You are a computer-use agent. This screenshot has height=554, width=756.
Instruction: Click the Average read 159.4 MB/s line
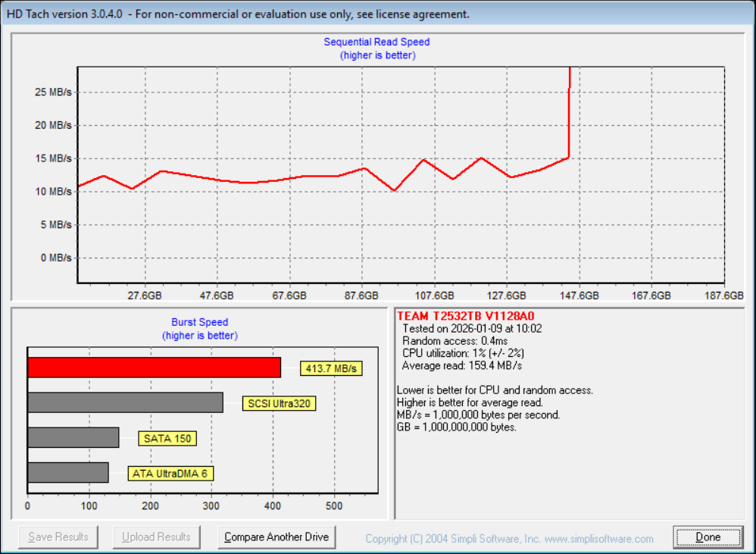pyautogui.click(x=462, y=366)
